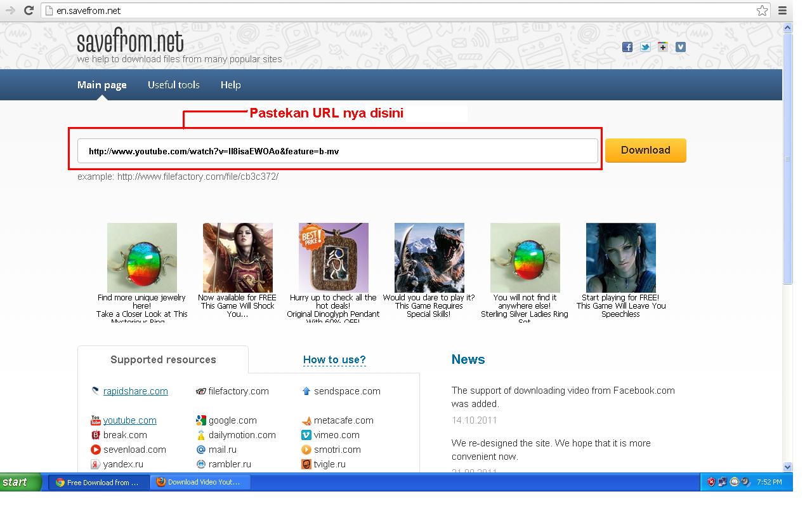
Task: Click the yandex.ru site icon
Action: [96, 464]
